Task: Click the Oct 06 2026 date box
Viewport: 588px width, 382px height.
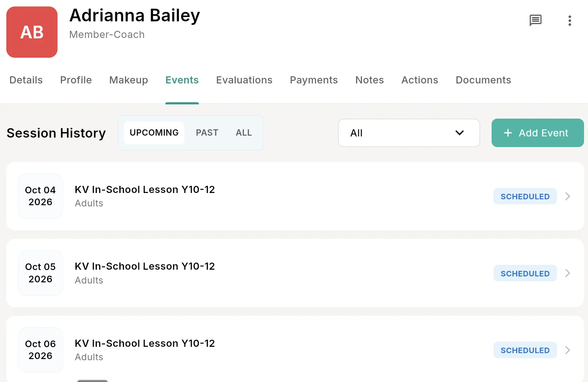Action: 40,350
